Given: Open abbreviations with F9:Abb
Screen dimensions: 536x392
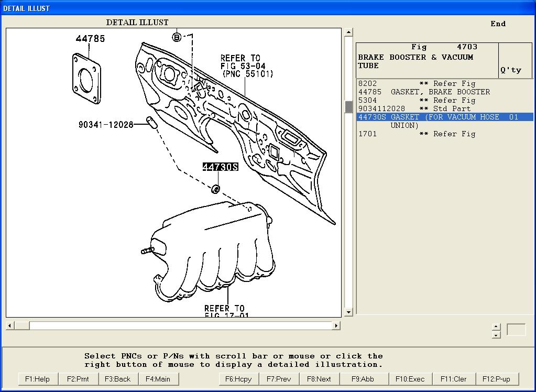Looking at the screenshot, I should click(x=363, y=379).
